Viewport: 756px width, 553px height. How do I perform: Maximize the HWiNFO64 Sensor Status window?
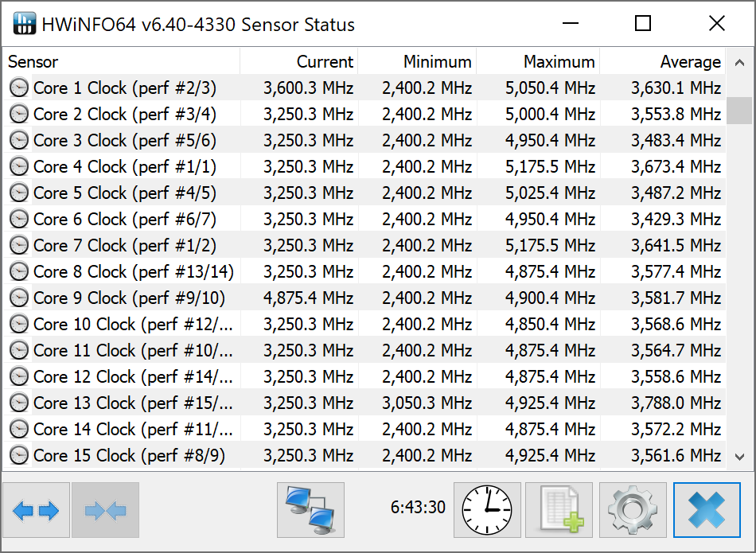(643, 23)
